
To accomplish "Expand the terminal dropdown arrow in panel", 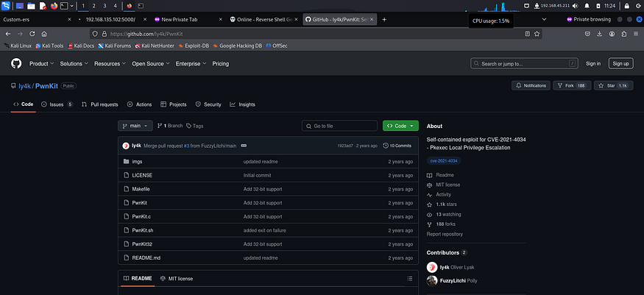I will pyautogui.click(x=72, y=6).
